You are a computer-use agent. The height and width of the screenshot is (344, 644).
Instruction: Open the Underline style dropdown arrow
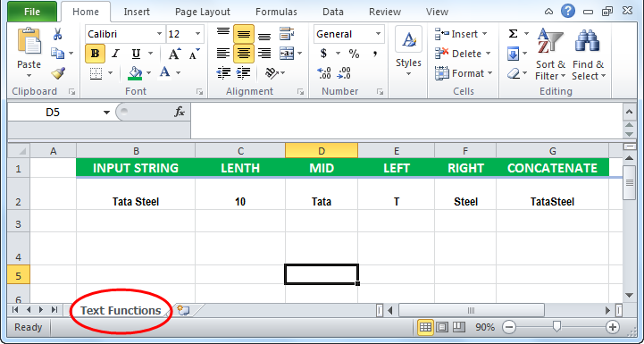point(150,54)
